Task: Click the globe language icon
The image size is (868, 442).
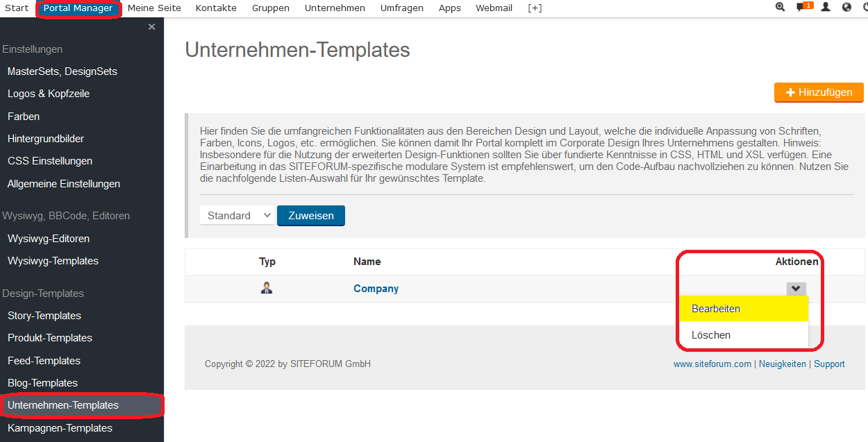Action: tap(846, 7)
